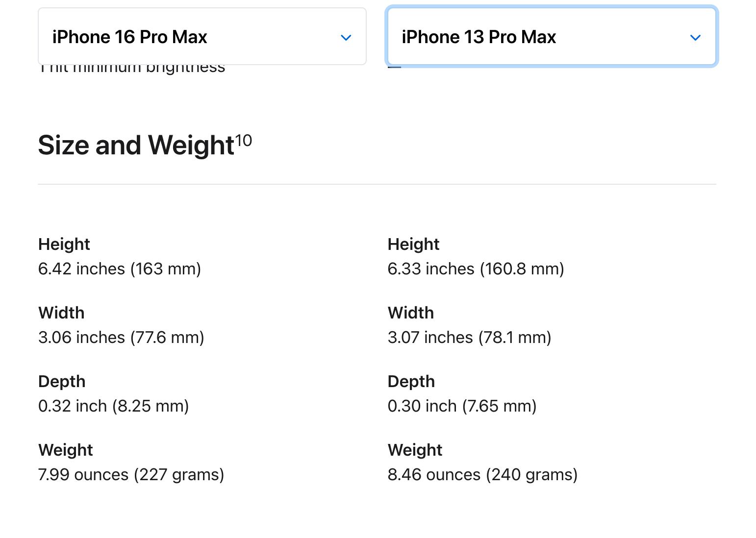
Task: Open the iPhone 16 Pro Max dropdown
Action: pyautogui.click(x=202, y=37)
